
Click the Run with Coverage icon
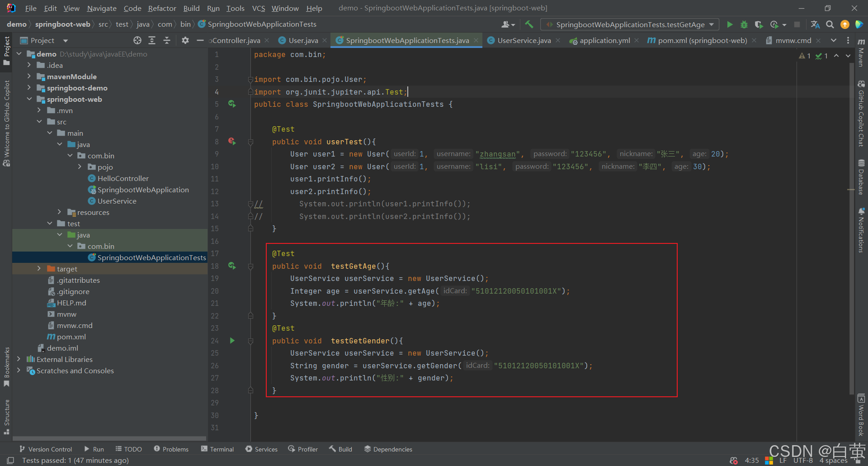coord(759,24)
